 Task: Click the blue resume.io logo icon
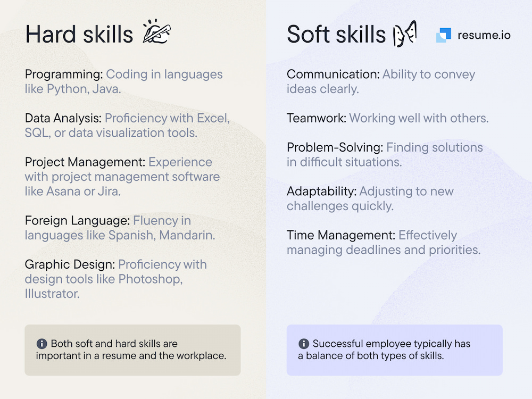[x=444, y=35]
